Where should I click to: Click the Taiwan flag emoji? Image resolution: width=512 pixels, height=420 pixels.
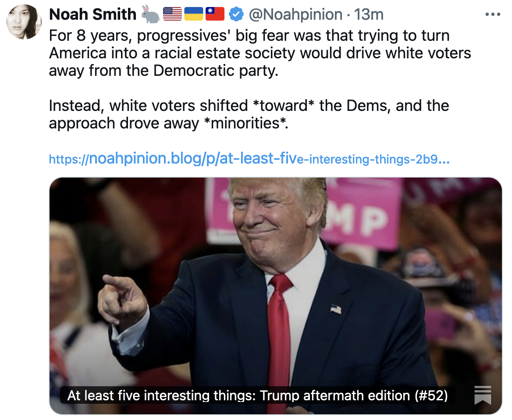[215, 14]
